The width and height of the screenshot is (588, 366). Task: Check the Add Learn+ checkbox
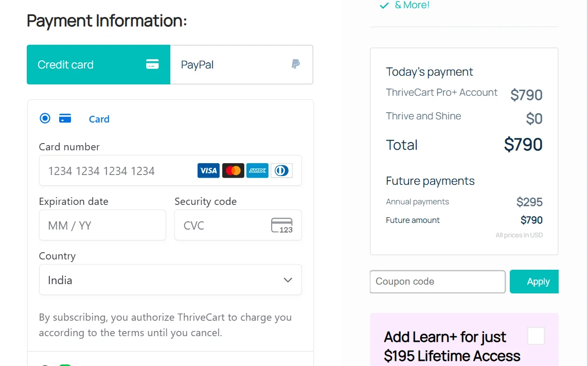536,336
